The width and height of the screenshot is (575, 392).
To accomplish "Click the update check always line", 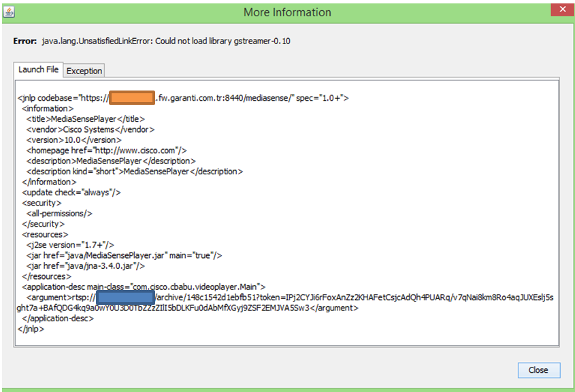I will click(x=71, y=193).
